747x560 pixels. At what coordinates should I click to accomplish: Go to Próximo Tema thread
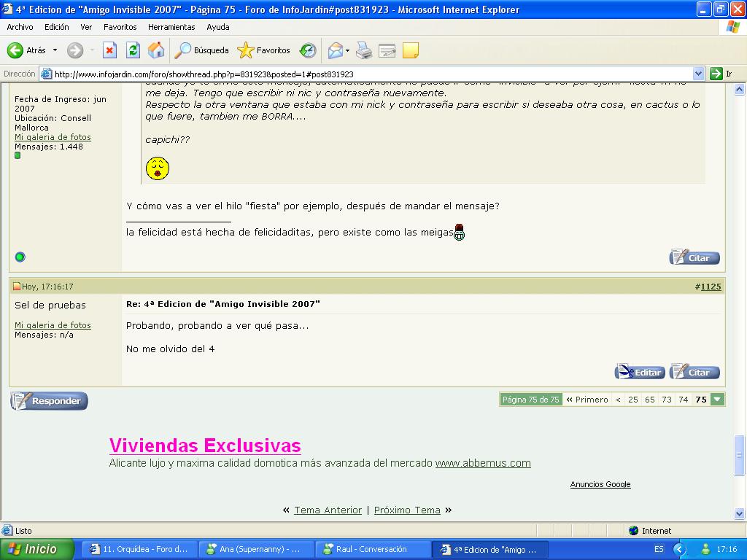407,510
